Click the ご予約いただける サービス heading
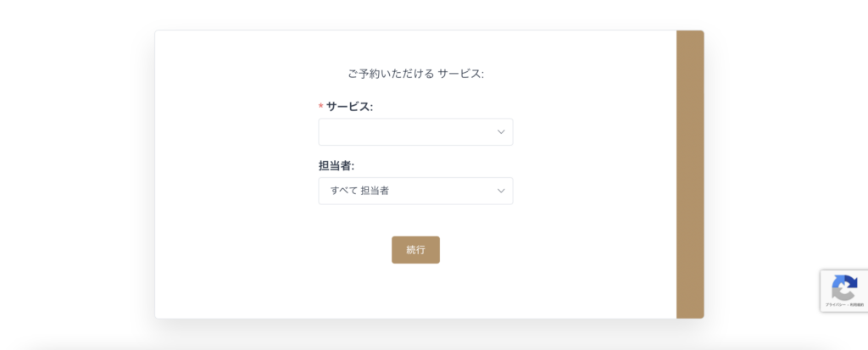This screenshot has width=868, height=350. (415, 74)
